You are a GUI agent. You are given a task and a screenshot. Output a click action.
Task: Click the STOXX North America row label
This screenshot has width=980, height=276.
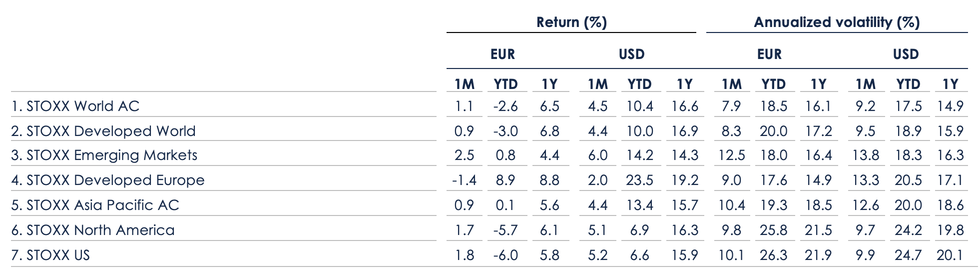point(93,230)
